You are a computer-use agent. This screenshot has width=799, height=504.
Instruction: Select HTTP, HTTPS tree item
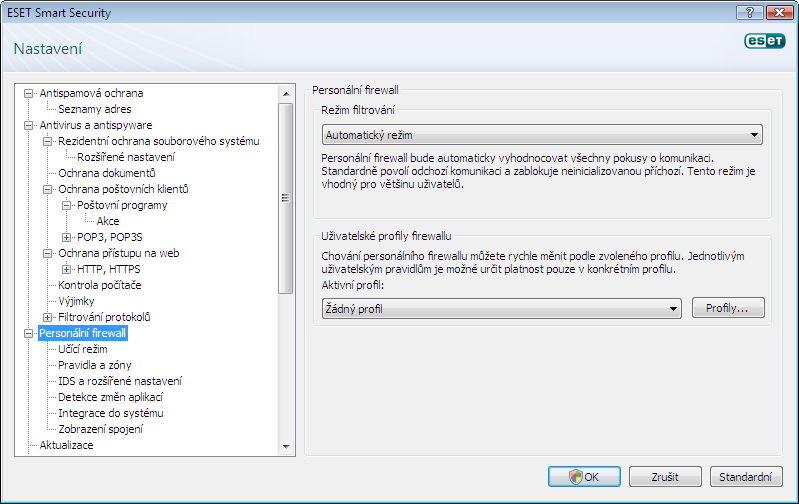click(x=109, y=270)
